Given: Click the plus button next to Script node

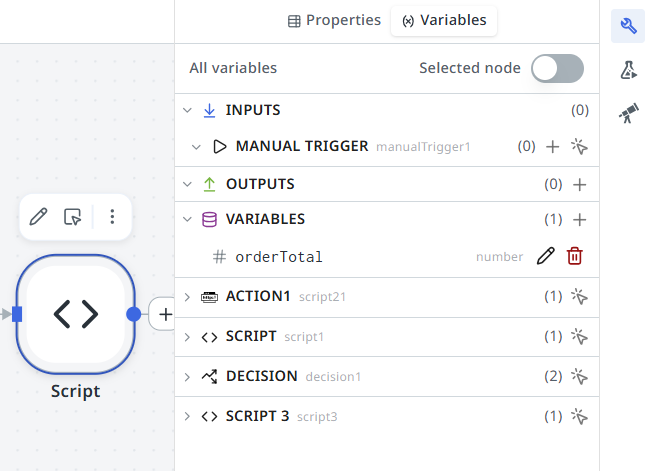Looking at the screenshot, I should [165, 314].
